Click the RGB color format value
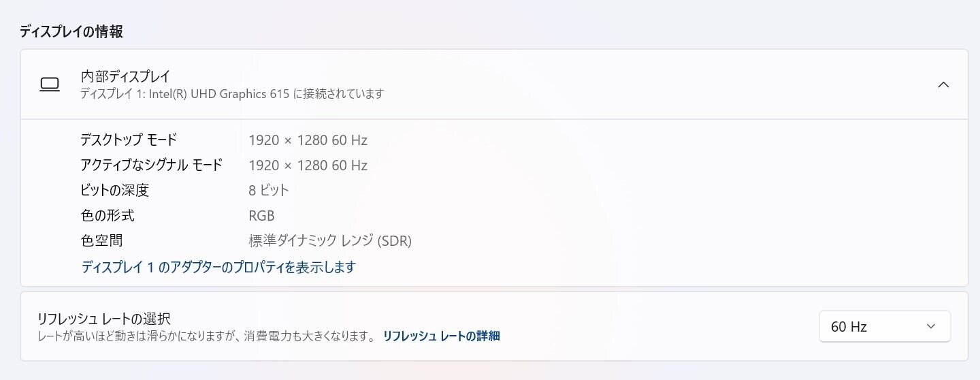This screenshot has height=380, width=980. pyautogui.click(x=261, y=216)
